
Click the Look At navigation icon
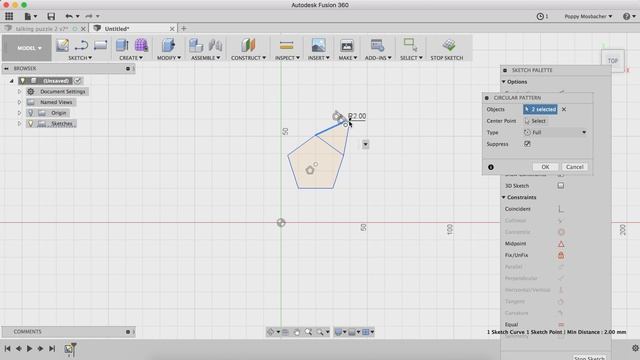pos(286,332)
